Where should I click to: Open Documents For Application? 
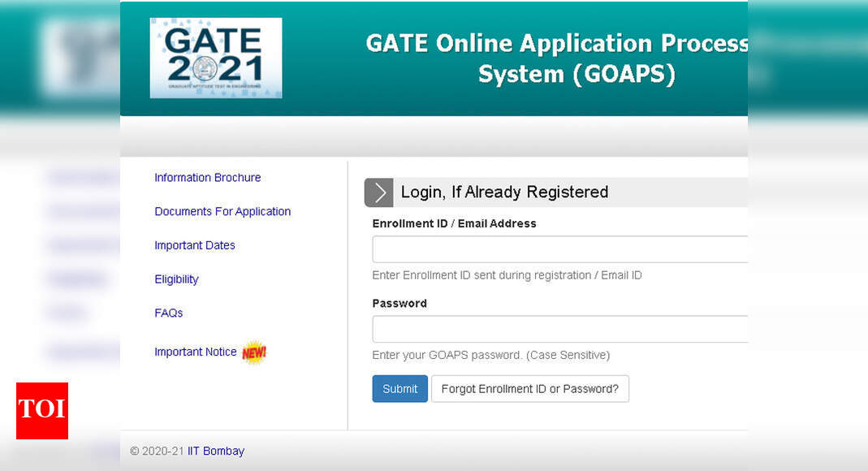(x=222, y=211)
